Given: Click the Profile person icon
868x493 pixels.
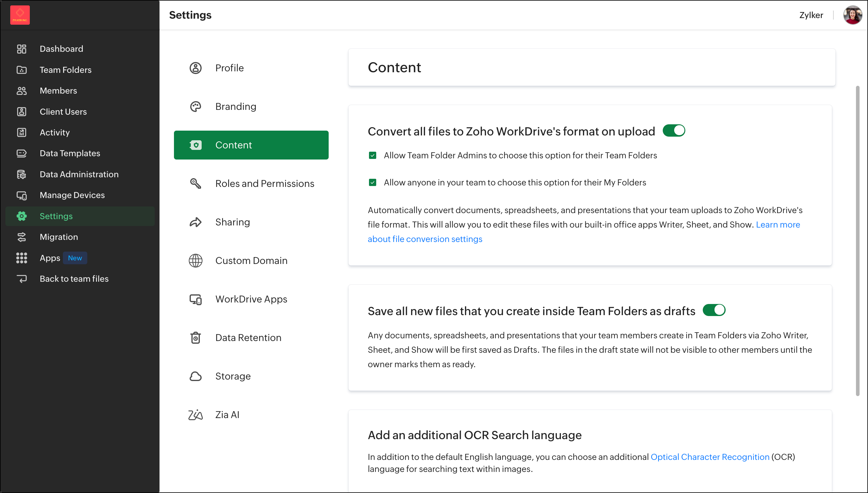Looking at the screenshot, I should (196, 68).
